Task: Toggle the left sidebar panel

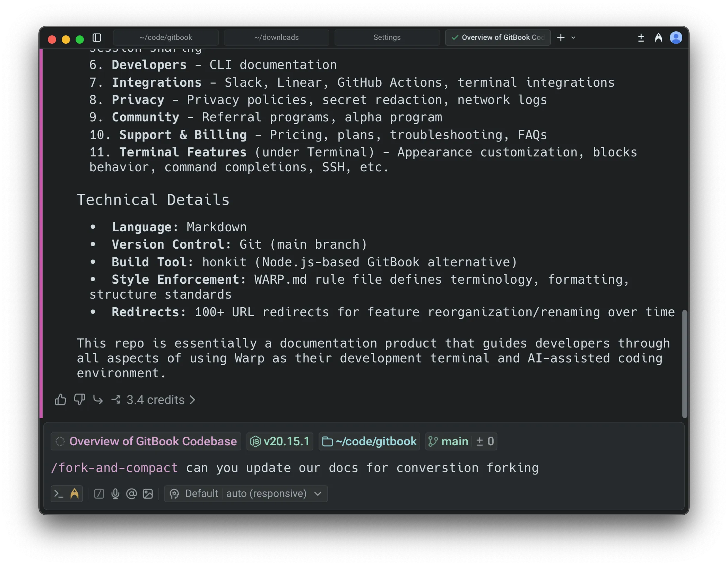Action: coord(97,38)
